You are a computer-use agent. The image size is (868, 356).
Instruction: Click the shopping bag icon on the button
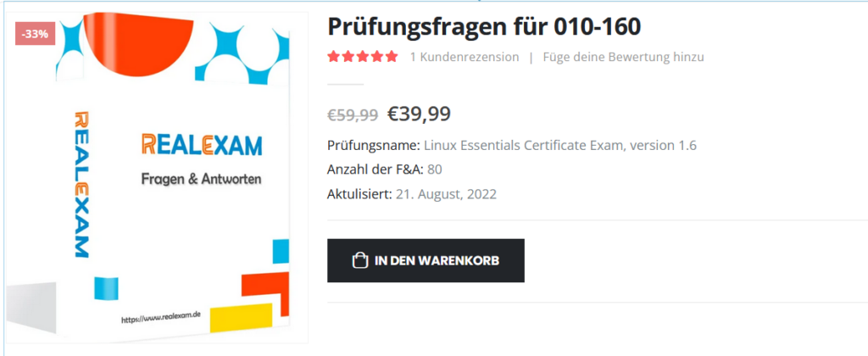point(359,260)
